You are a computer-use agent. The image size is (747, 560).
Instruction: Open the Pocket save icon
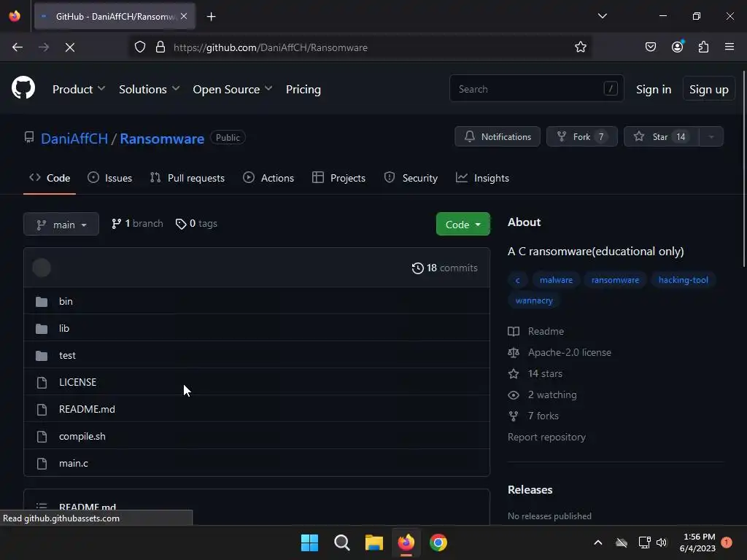[x=650, y=47]
